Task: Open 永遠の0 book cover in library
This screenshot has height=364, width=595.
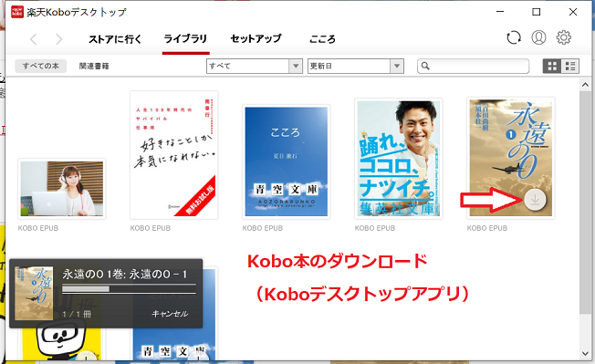Action: (x=511, y=158)
